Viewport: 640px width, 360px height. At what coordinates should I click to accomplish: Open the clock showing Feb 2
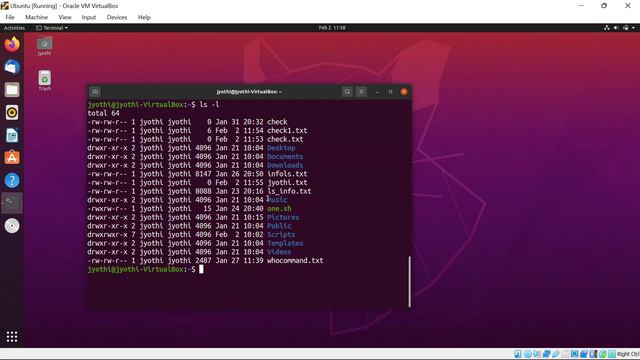tap(332, 28)
